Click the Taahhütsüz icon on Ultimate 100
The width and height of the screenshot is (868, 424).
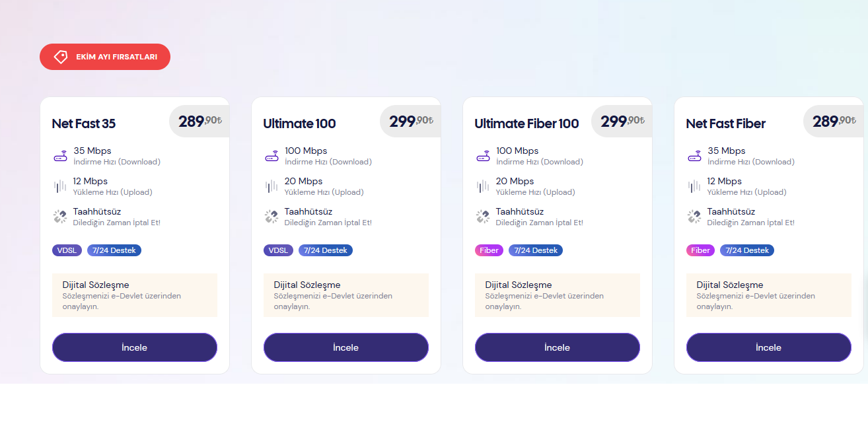tap(271, 217)
